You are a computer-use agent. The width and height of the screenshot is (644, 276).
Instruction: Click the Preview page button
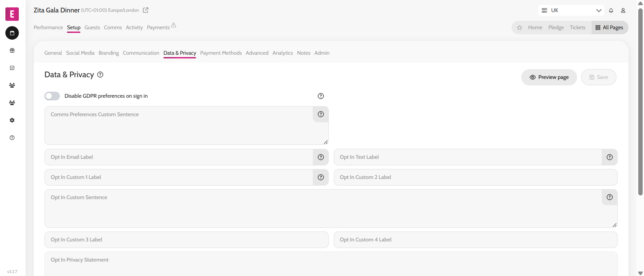pyautogui.click(x=549, y=77)
